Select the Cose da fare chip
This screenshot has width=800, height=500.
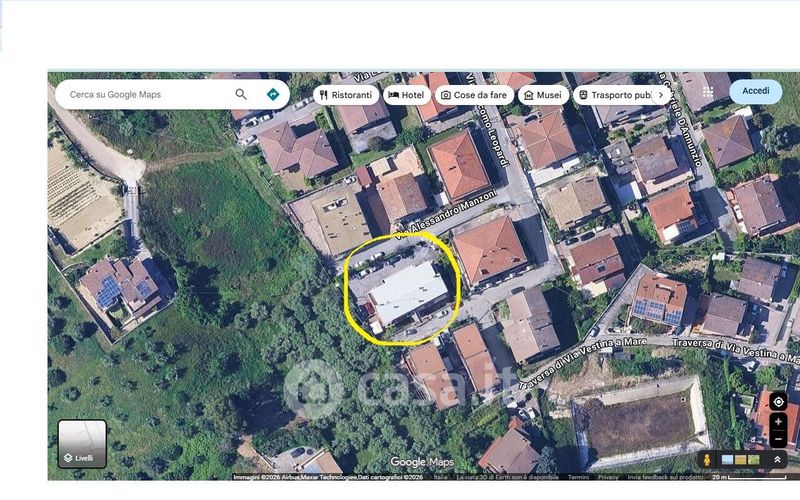tap(474, 95)
